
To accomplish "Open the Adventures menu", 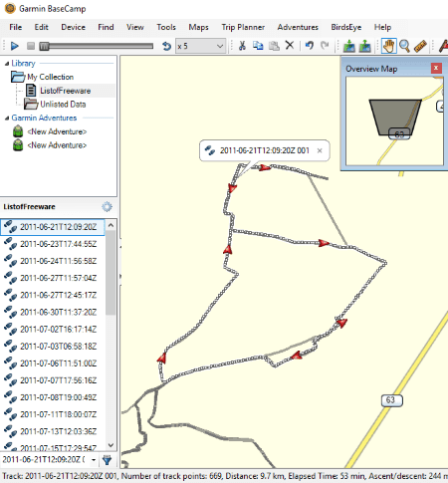I will coord(298,27).
